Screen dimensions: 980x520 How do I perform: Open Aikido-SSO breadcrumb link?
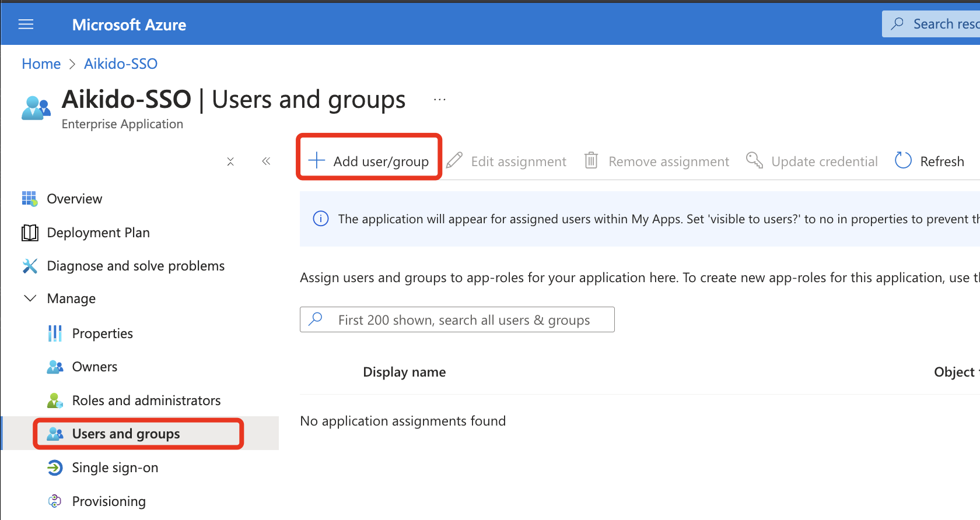(x=121, y=64)
